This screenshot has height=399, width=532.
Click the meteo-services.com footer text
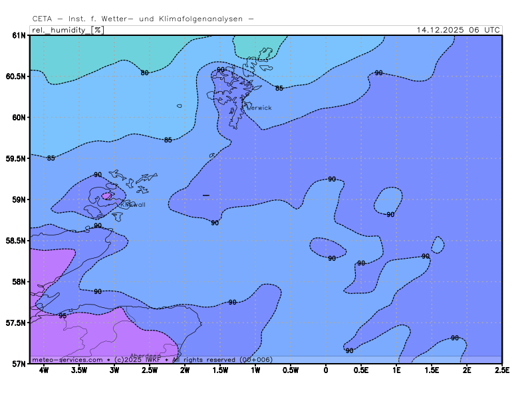pos(67,359)
